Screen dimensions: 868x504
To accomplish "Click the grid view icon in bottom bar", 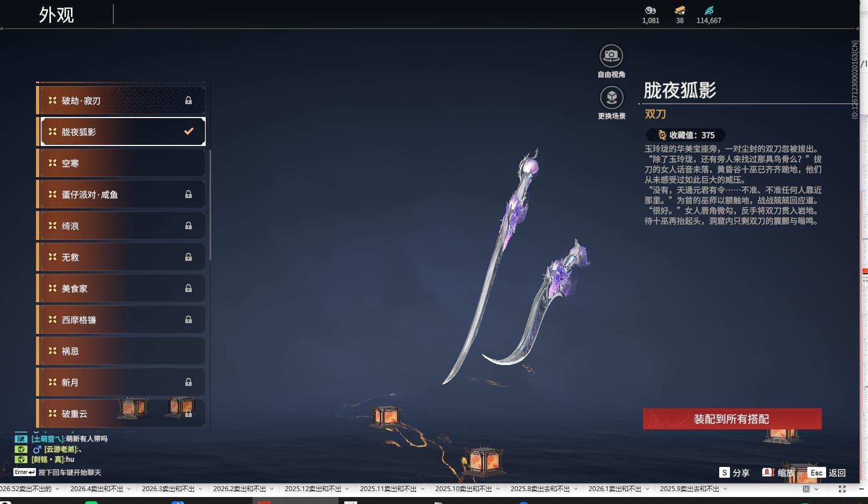I will [806, 489].
